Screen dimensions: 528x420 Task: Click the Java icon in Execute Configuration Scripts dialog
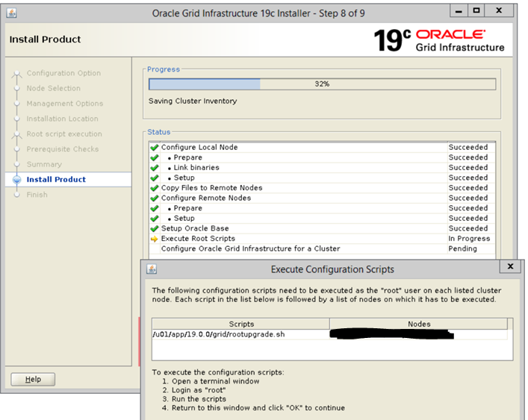[x=152, y=269]
